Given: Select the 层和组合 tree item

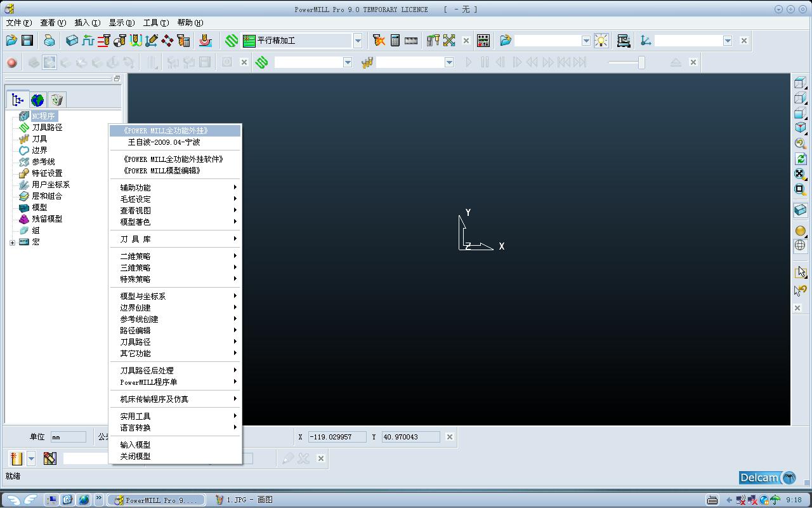Looking at the screenshot, I should pyautogui.click(x=47, y=196).
